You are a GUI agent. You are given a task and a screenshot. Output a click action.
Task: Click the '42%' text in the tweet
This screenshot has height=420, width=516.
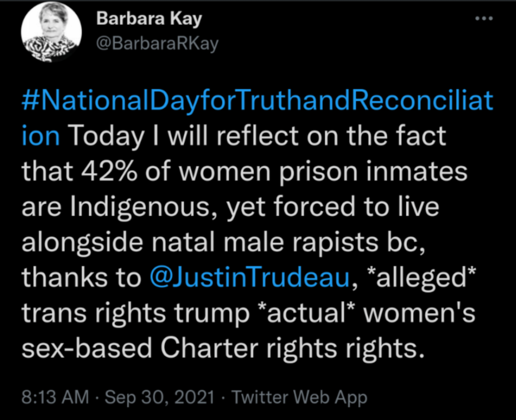[109, 172]
